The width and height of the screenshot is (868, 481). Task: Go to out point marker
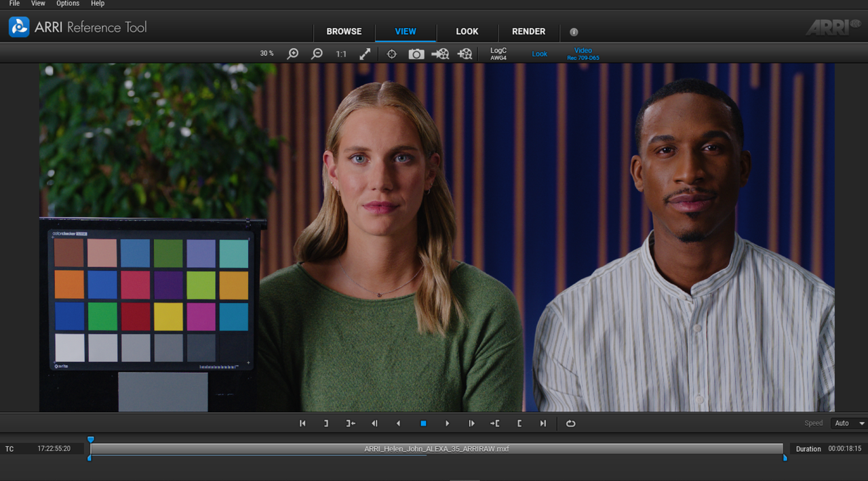coord(351,423)
